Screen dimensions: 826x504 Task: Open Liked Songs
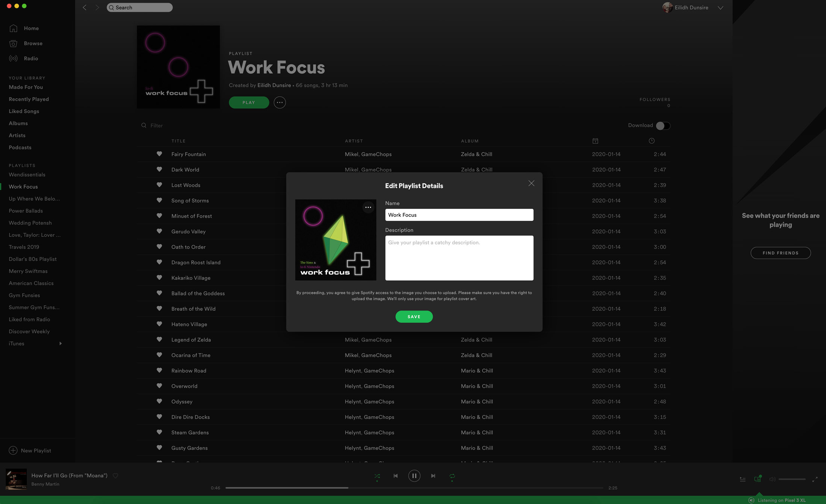[x=24, y=111]
